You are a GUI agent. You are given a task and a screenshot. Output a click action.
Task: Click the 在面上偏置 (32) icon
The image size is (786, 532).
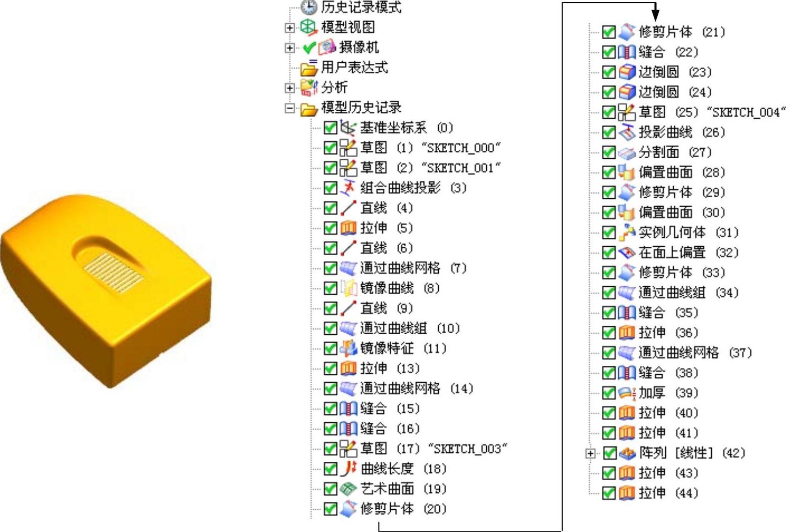(x=627, y=253)
